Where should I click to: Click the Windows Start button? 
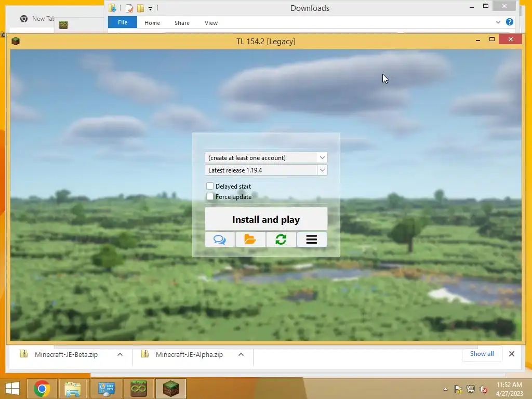(12, 389)
